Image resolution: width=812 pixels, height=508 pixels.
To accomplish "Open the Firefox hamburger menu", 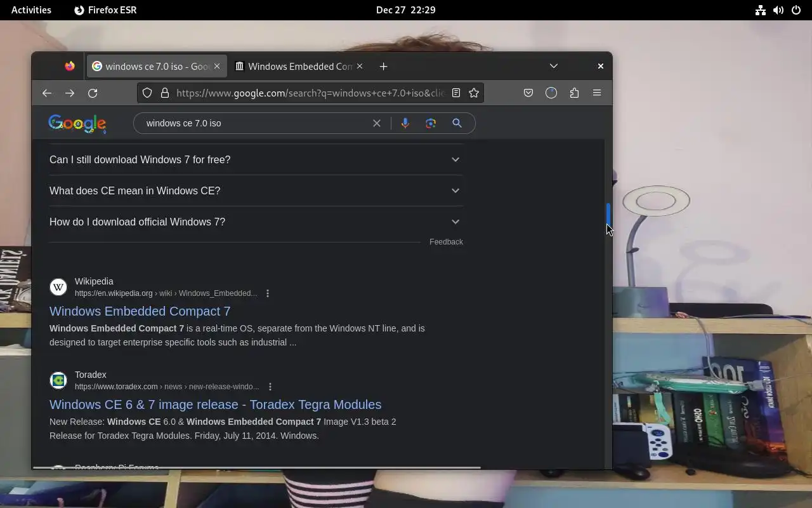I will (597, 93).
